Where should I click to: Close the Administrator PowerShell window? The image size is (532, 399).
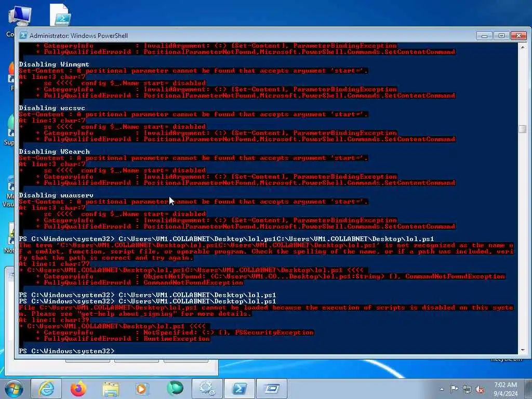coord(518,36)
